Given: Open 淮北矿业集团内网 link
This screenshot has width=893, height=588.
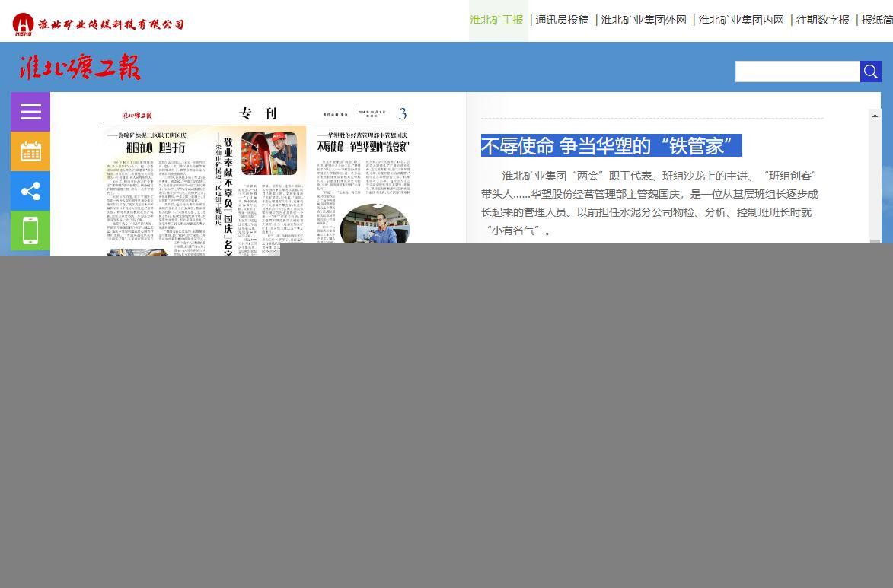Looking at the screenshot, I should (x=741, y=20).
